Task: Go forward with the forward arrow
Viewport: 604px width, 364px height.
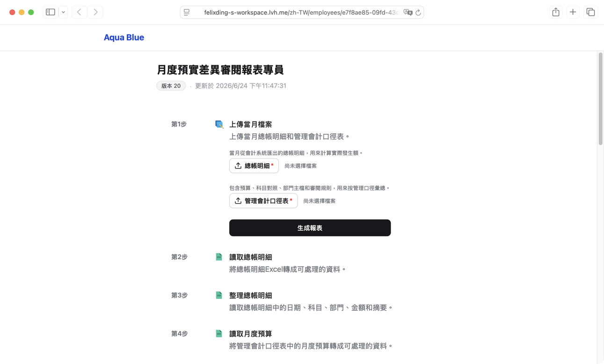Action: tap(95, 12)
